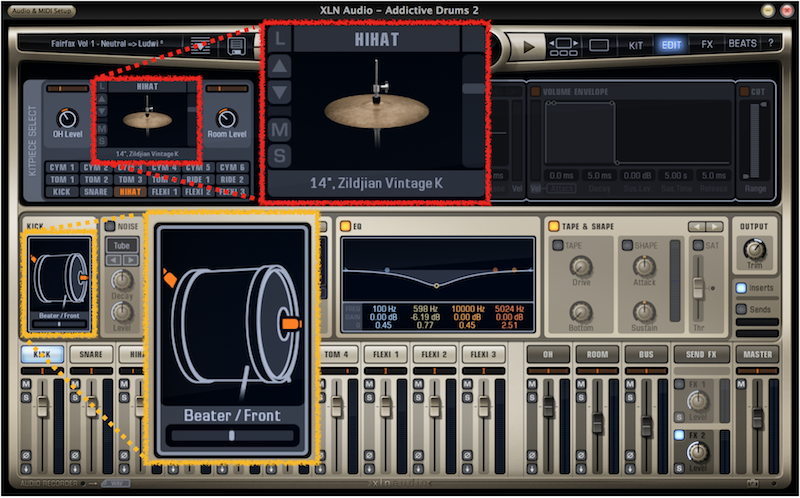
Task: Move the BUS channel fader
Action: tap(646, 426)
